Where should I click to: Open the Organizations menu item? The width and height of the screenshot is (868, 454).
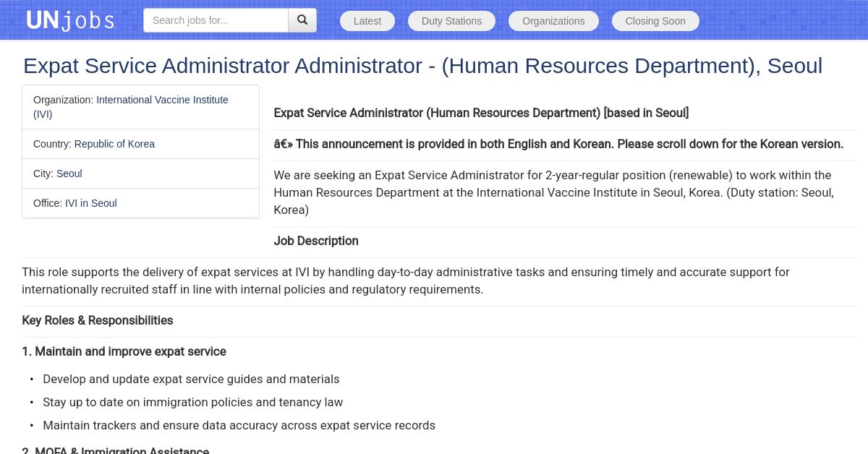click(553, 21)
